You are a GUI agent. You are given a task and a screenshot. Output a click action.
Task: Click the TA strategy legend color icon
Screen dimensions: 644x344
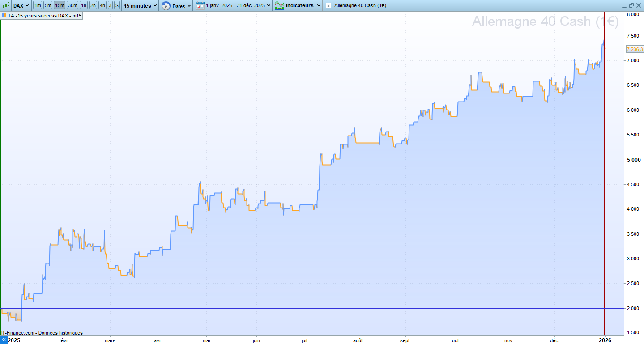[4, 15]
